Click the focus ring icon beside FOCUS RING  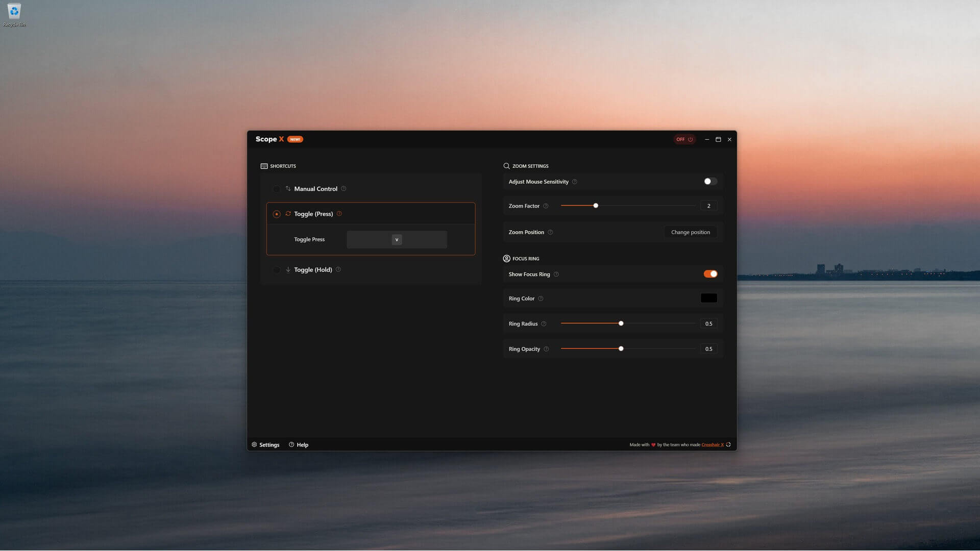(x=506, y=259)
